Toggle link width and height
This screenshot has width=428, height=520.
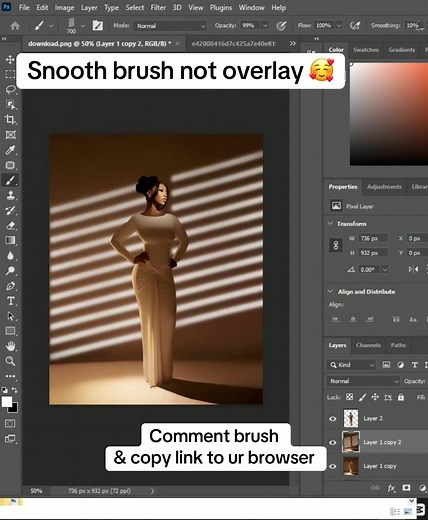(x=336, y=246)
